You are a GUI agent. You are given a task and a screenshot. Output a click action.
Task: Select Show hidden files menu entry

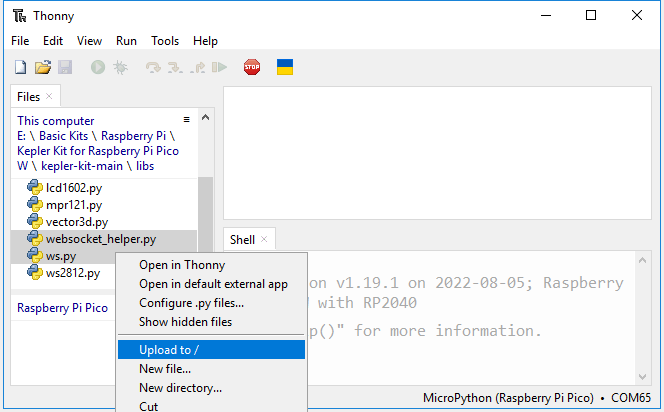pos(211,322)
